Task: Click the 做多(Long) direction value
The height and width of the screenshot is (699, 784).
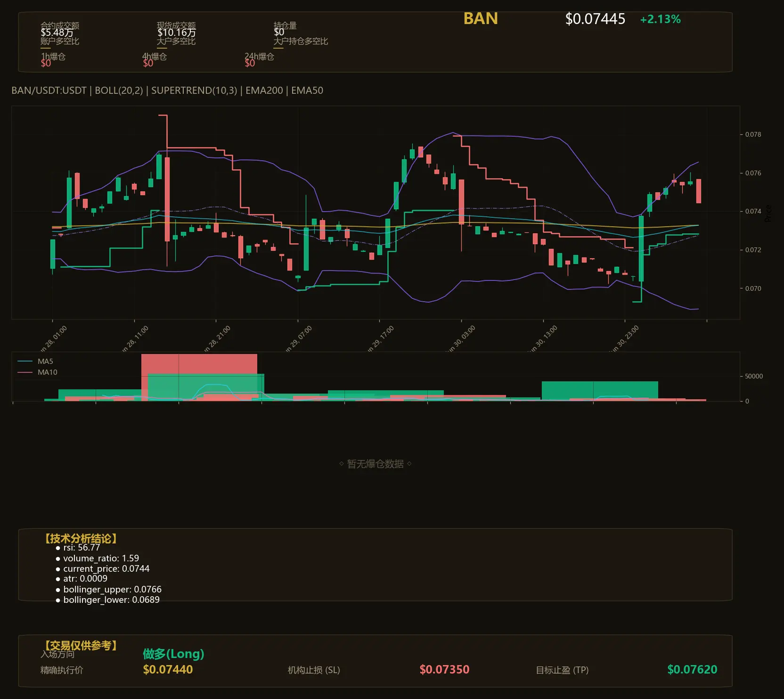Action: point(174,654)
